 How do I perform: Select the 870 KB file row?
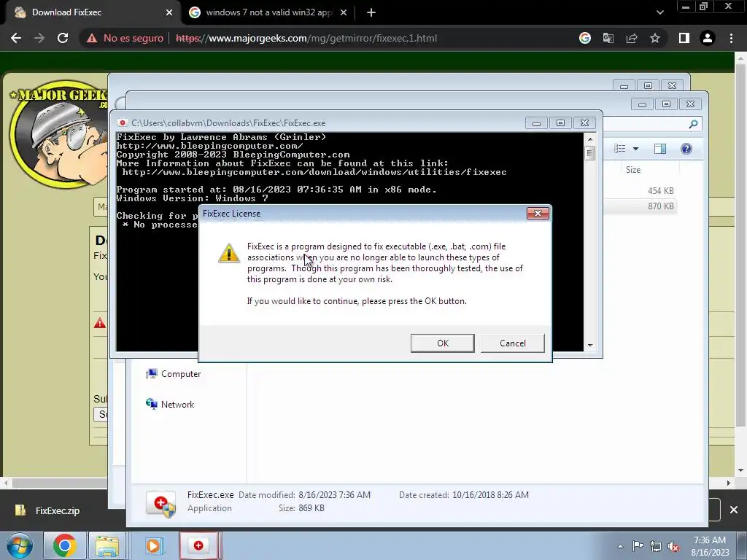pos(641,206)
